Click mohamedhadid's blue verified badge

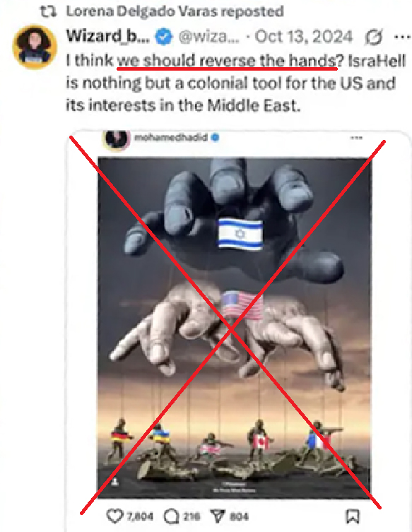point(215,137)
